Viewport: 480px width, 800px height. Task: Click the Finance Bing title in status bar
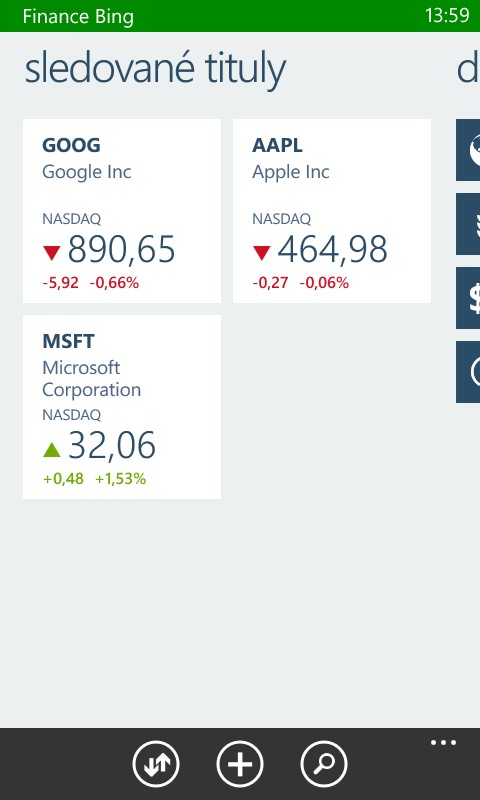[78, 16]
